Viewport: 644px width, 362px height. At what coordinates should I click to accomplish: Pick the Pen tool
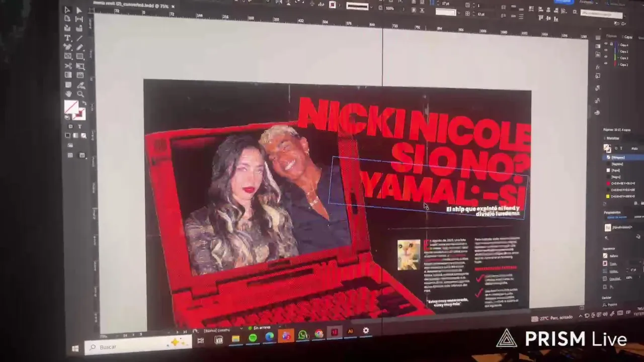(x=67, y=47)
